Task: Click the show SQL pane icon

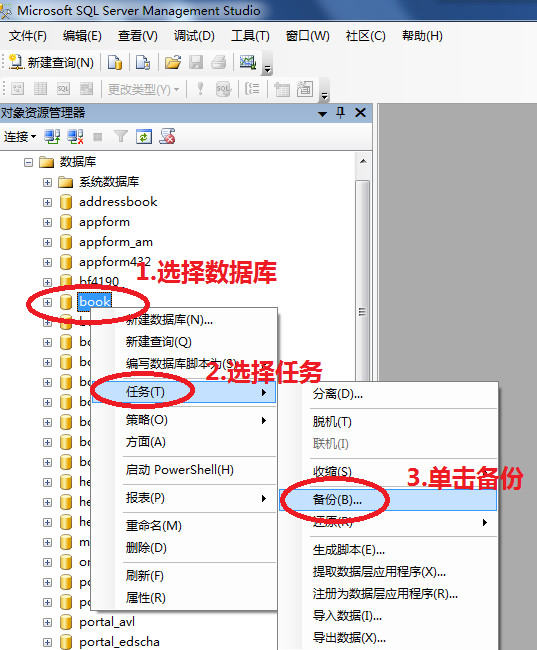Action: [x=63, y=89]
